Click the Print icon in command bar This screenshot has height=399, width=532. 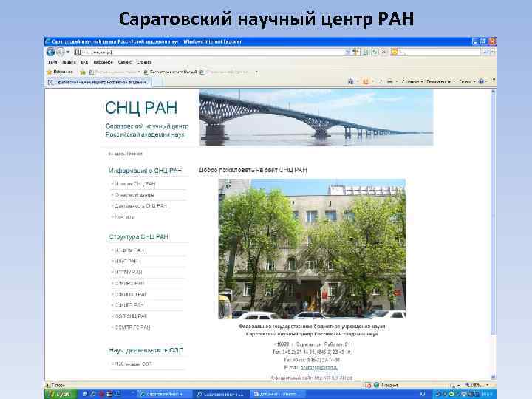[x=390, y=81]
